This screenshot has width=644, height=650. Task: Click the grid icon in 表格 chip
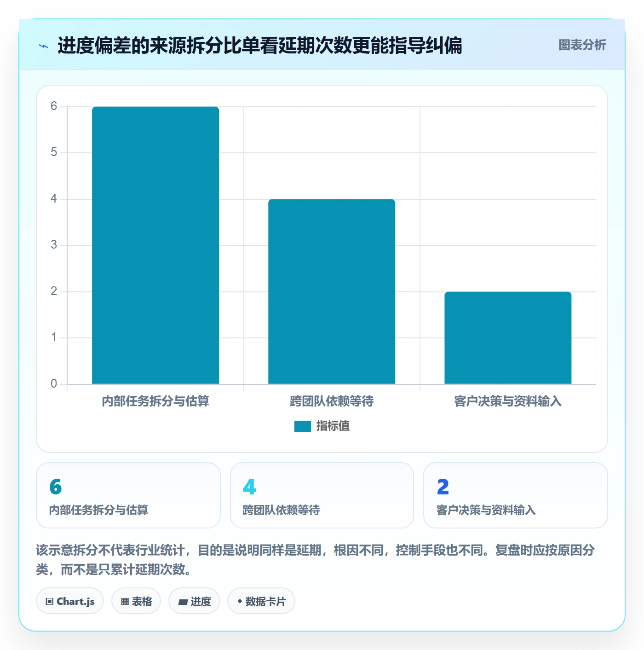[x=125, y=602]
